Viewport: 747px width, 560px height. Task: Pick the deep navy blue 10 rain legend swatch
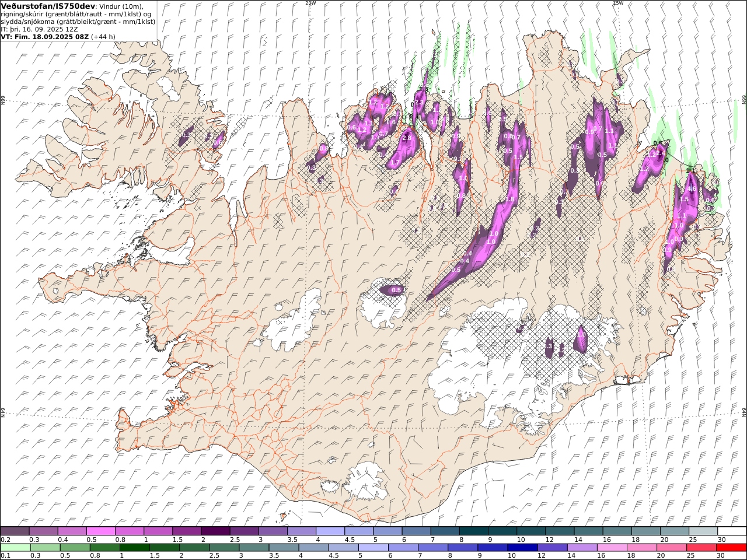tap(522, 548)
